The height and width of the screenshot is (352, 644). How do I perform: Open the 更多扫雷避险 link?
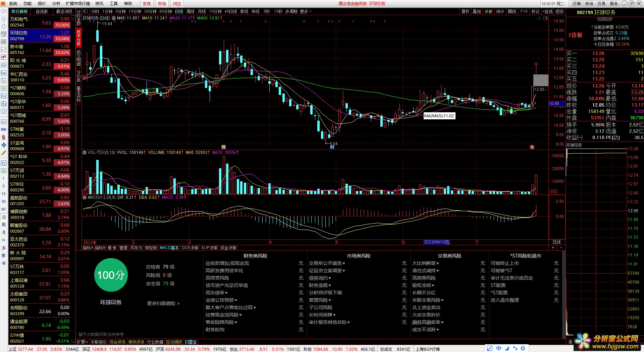(x=163, y=303)
